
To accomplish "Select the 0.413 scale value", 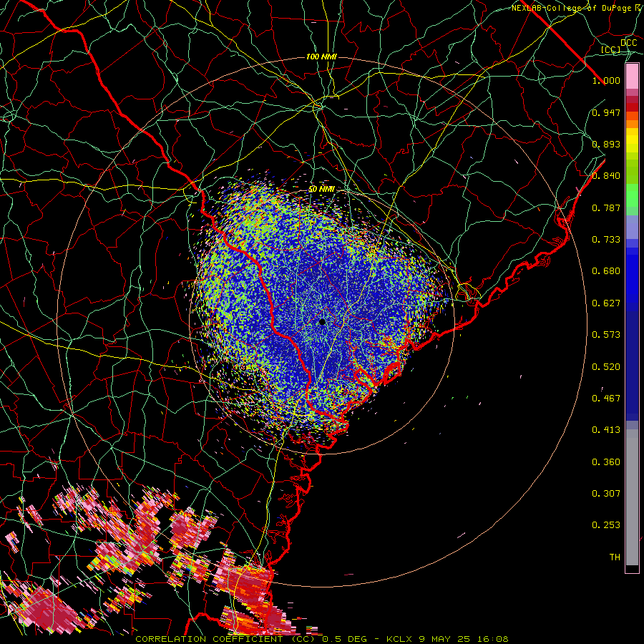I will coord(606,429).
